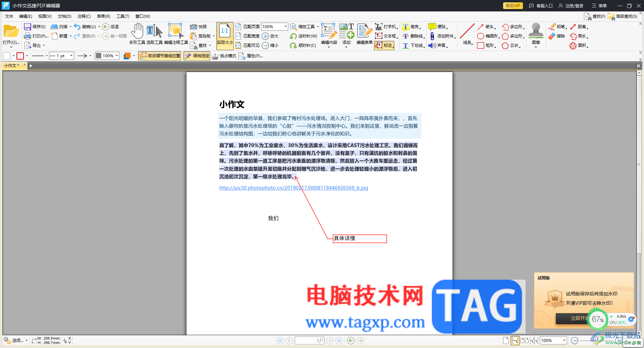Switch to two-page facing layout
This screenshot has height=348, width=644.
524,341
